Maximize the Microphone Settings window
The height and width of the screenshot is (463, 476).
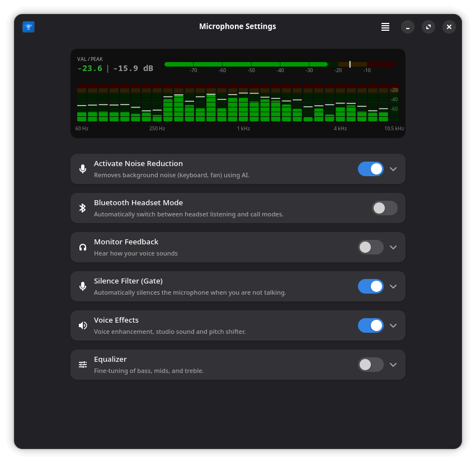(x=428, y=27)
